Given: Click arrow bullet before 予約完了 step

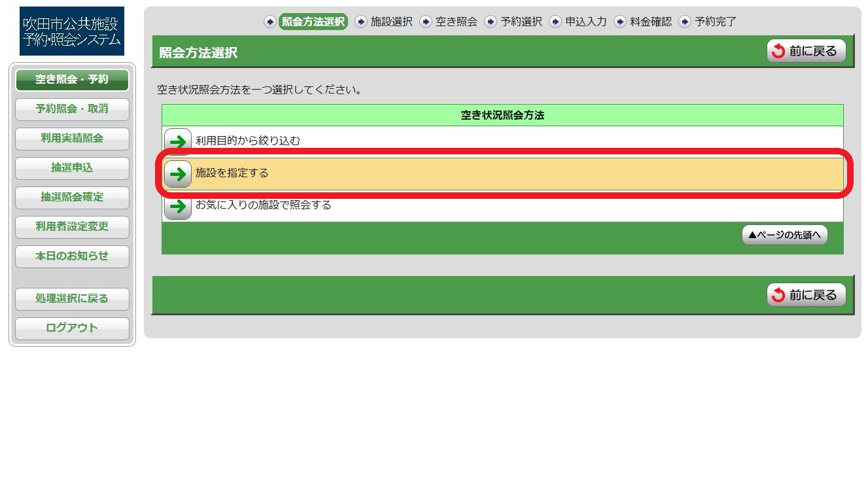Looking at the screenshot, I should click(x=685, y=22).
